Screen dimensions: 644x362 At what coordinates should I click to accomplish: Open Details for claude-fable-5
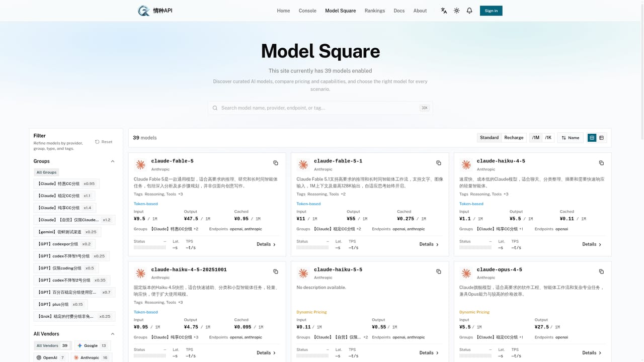click(x=266, y=244)
